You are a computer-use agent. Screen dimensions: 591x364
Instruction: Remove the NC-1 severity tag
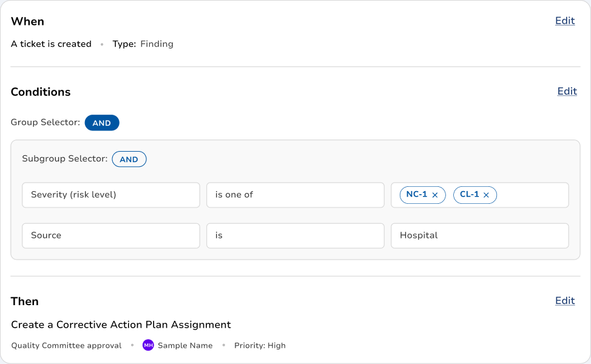click(x=435, y=195)
